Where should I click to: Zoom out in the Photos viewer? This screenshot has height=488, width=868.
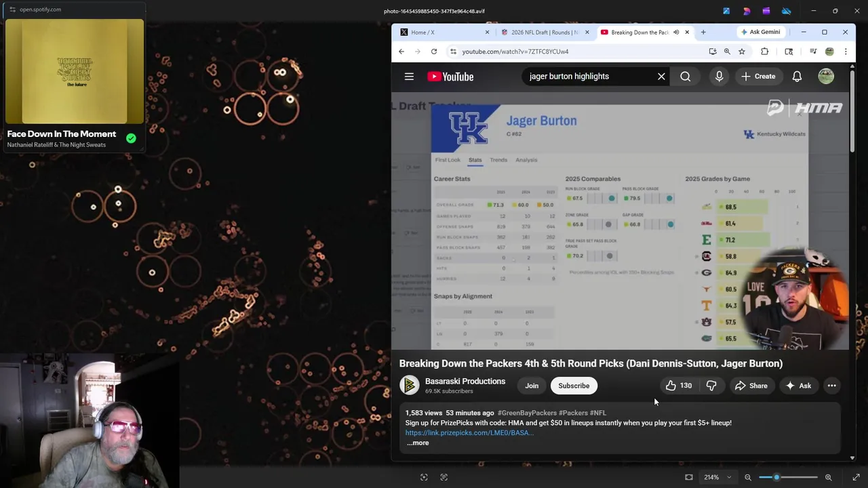748,477
